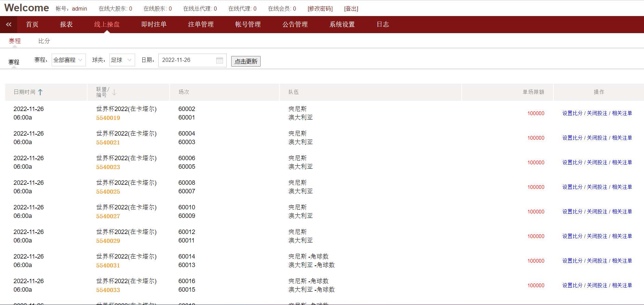Log out via 登出 link
Screen dimensions: 644x305
click(351, 9)
